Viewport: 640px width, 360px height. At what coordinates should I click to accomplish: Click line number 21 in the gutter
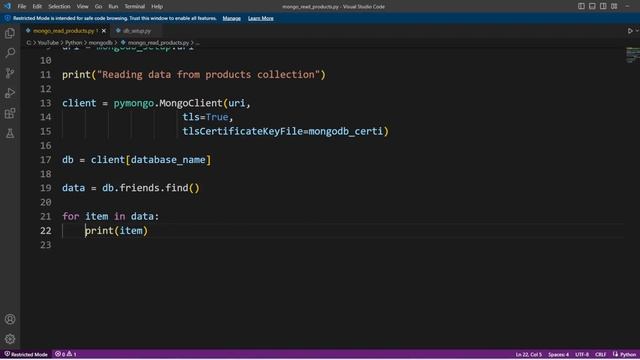point(46,216)
